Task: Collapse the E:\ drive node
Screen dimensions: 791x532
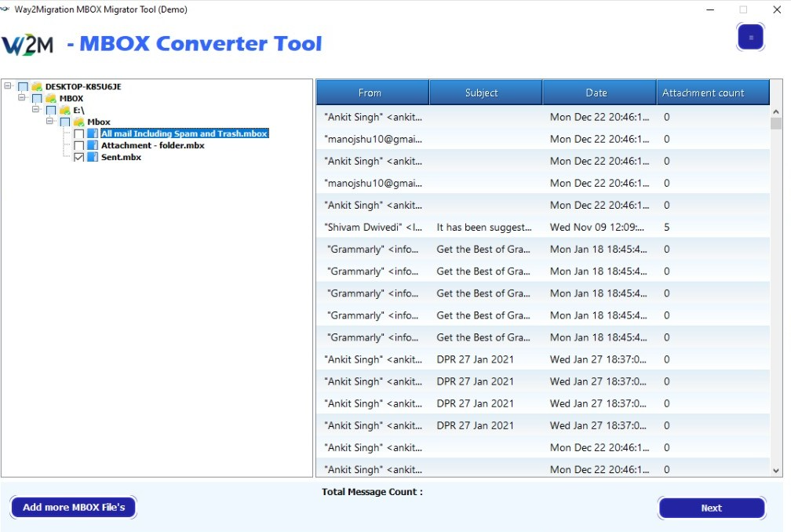Action: (36, 111)
